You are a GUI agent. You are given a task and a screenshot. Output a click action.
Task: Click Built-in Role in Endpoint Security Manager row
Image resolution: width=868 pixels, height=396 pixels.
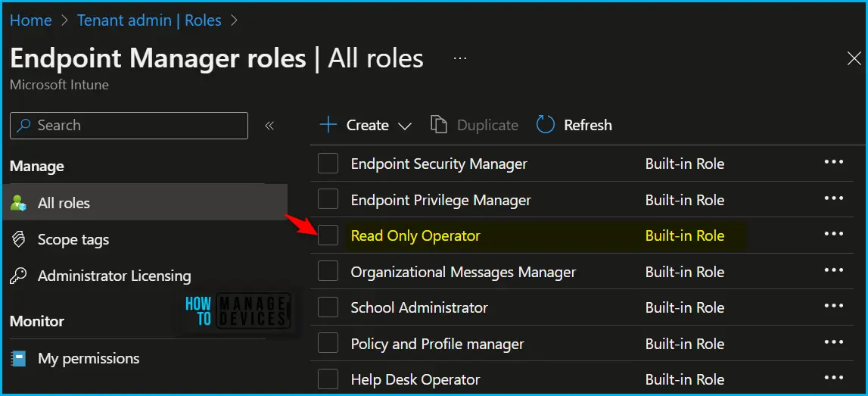tap(685, 164)
